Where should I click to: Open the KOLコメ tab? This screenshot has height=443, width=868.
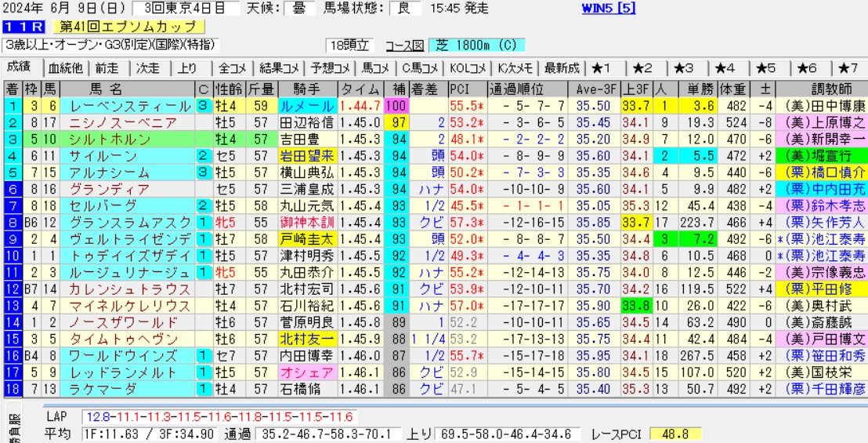click(466, 68)
